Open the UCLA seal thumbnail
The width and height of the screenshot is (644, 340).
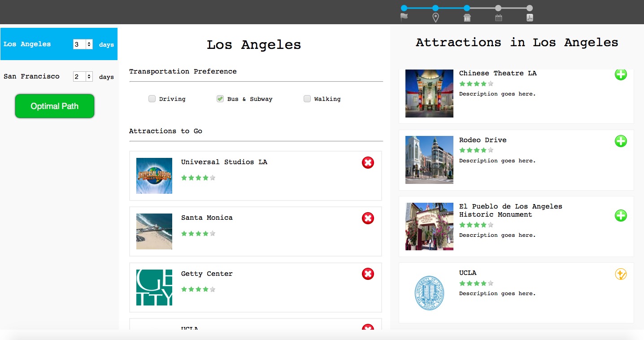(x=429, y=293)
